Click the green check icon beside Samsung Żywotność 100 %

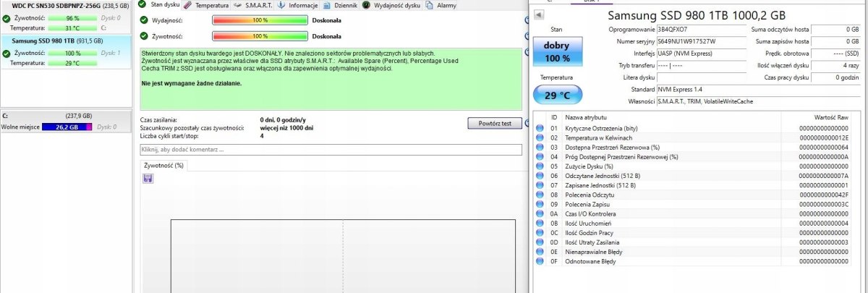point(7,53)
